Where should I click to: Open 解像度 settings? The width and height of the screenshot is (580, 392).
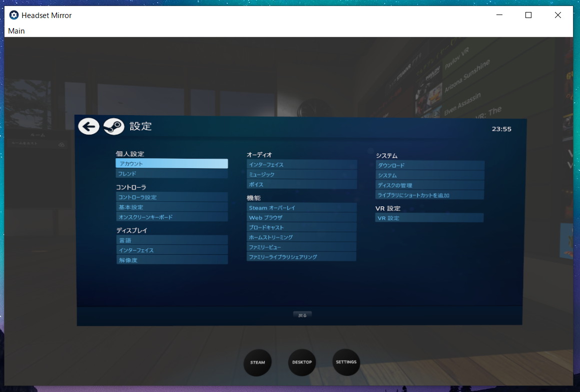click(x=172, y=260)
